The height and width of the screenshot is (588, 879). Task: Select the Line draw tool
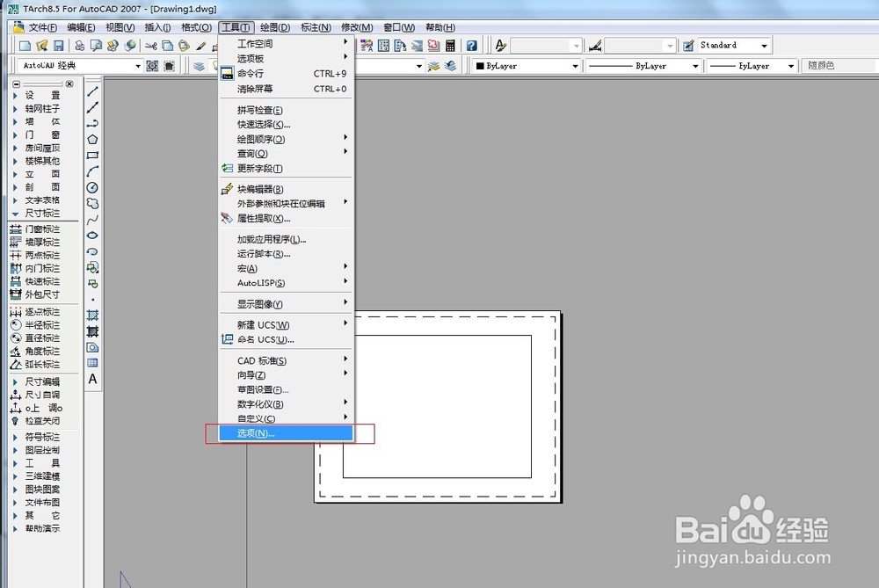93,91
